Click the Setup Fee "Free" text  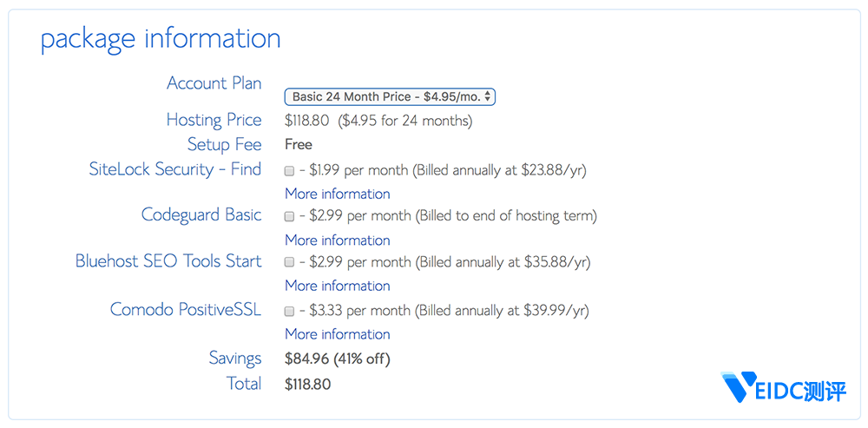[x=299, y=144]
